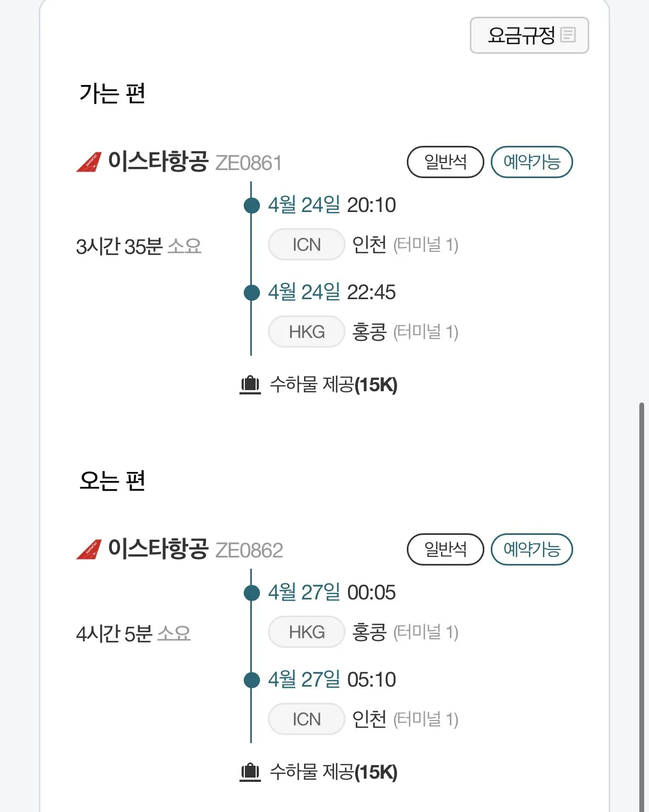Image resolution: width=649 pixels, height=812 pixels.
Task: Click the return arrival timeline dot at 05:10
Action: pos(251,680)
